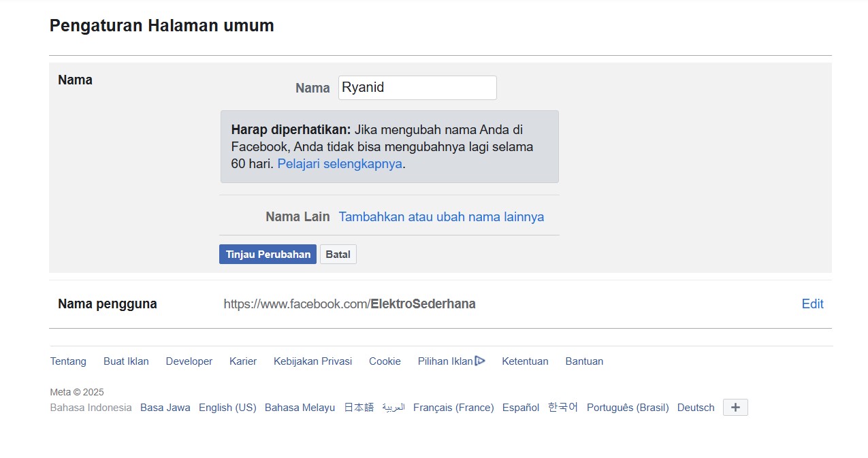
Task: Click the Cookie footer link
Action: click(385, 361)
